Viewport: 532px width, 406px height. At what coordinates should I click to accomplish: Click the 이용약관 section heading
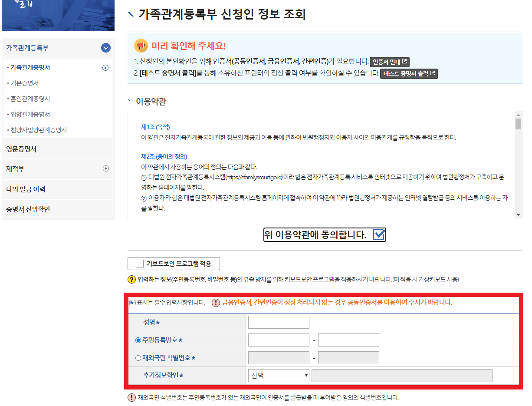151,102
